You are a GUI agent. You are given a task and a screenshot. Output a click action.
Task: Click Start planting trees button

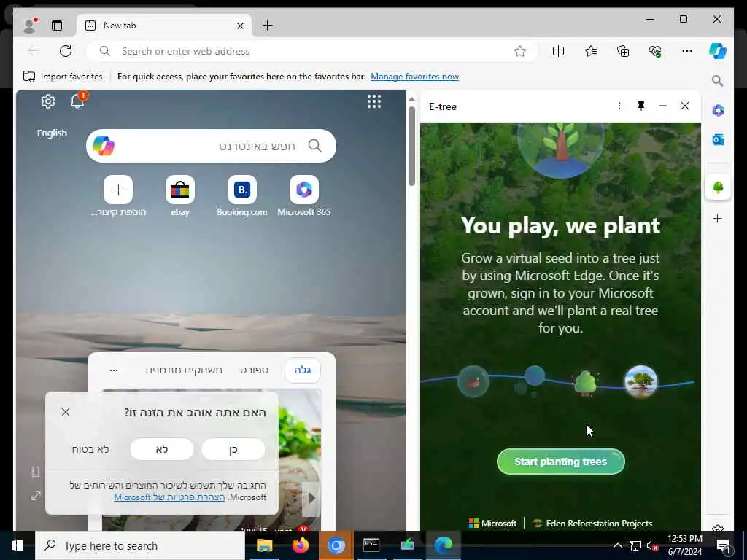pos(561,462)
